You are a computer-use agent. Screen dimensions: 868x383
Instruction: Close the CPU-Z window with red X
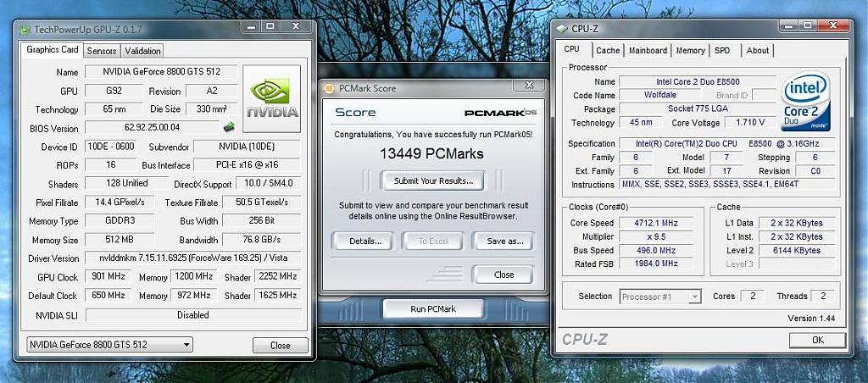[834, 25]
